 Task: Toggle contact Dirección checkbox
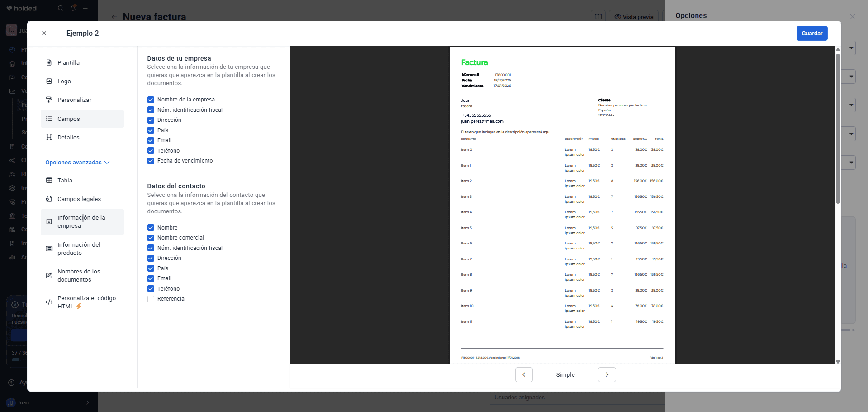pyautogui.click(x=151, y=258)
